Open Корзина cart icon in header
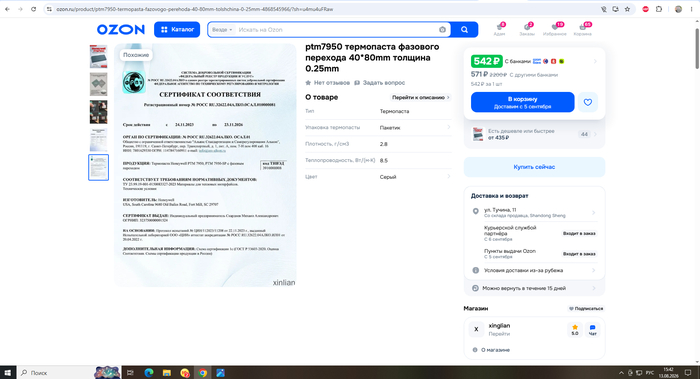The image size is (700, 379). pos(583,29)
